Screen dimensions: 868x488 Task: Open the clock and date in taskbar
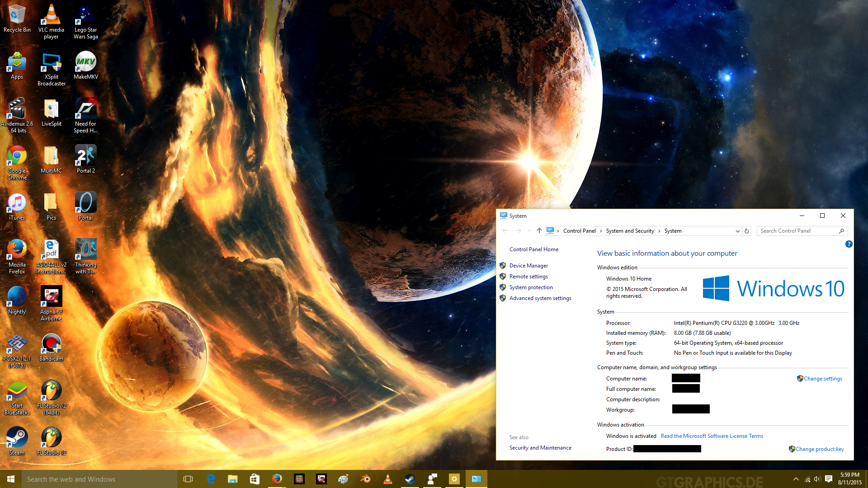point(849,479)
